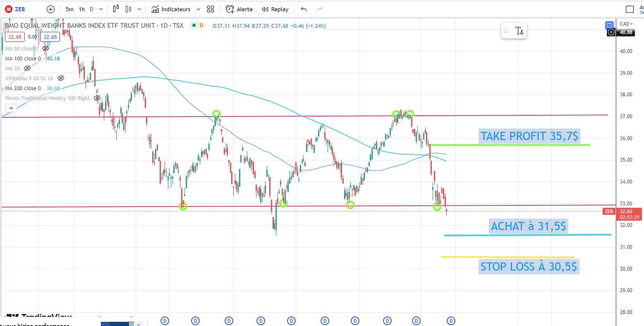
Task: Click the chart title BMO EQUAL WEIGHT BANKS
Action: click(x=94, y=26)
